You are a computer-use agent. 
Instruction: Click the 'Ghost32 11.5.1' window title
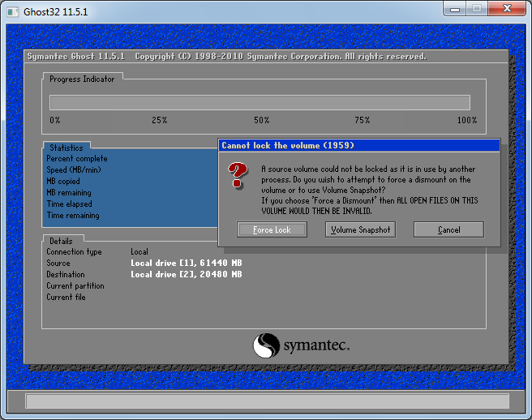point(55,12)
